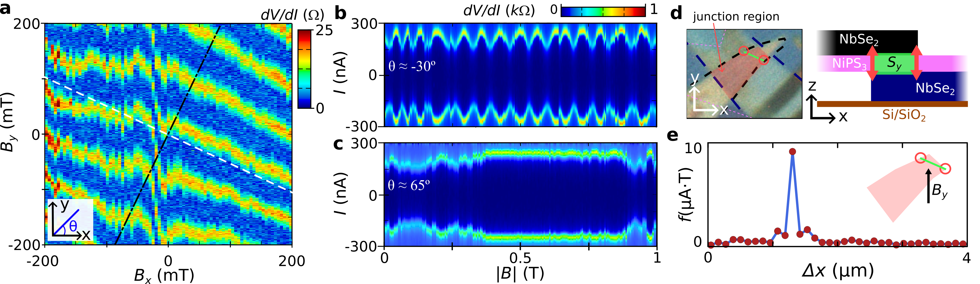
Task: Click the Bx (mT) axis label
Action: pos(164,275)
